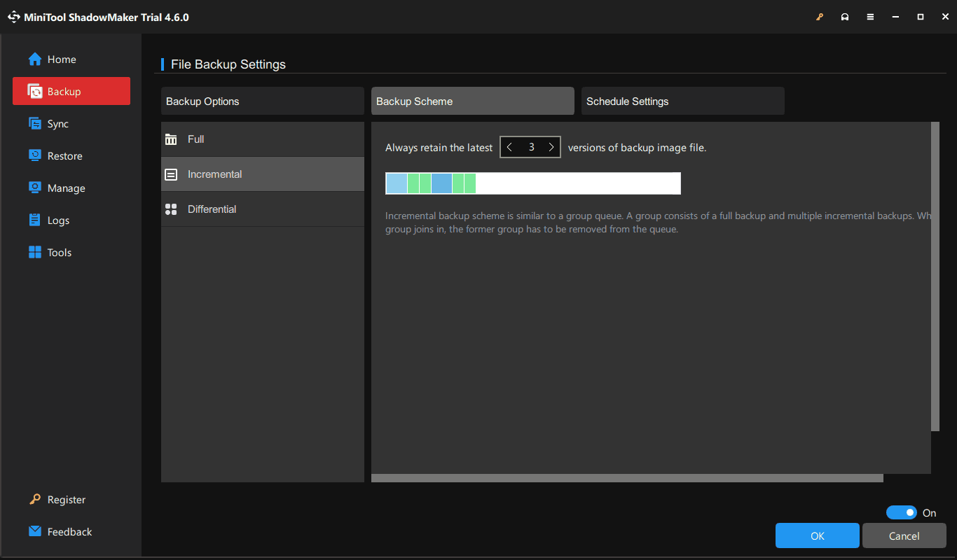The width and height of the screenshot is (957, 560).
Task: Click the MiniTool ShadowMaker logo
Action: pos(14,16)
